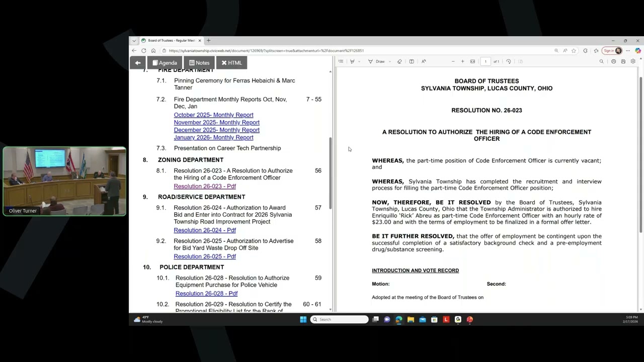
Task: Open the Notes tab
Action: pos(199,63)
